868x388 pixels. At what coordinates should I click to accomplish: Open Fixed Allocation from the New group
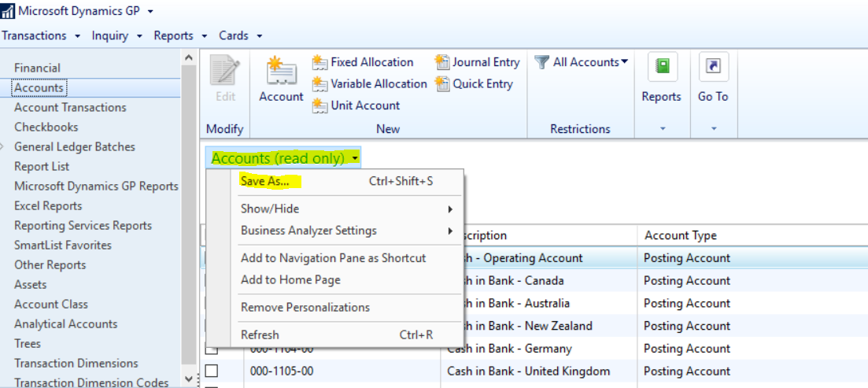(363, 62)
